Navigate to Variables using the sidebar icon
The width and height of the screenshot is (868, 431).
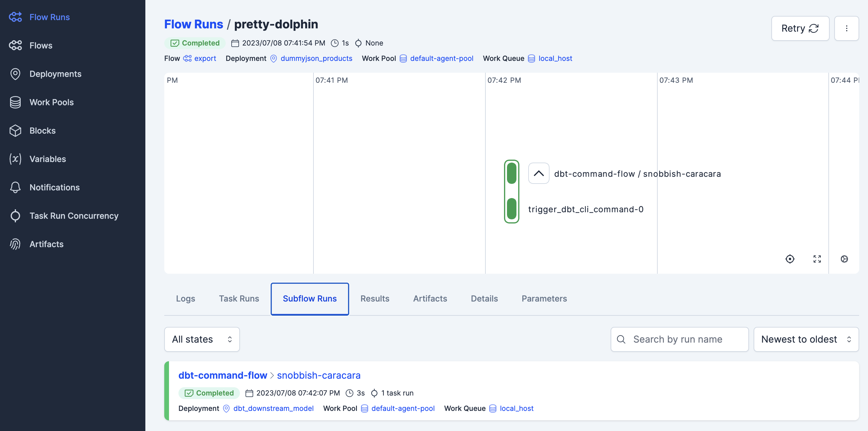[47, 159]
